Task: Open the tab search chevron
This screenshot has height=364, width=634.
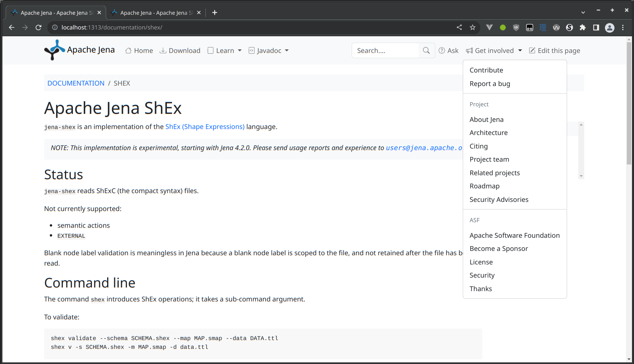Action: tap(583, 13)
